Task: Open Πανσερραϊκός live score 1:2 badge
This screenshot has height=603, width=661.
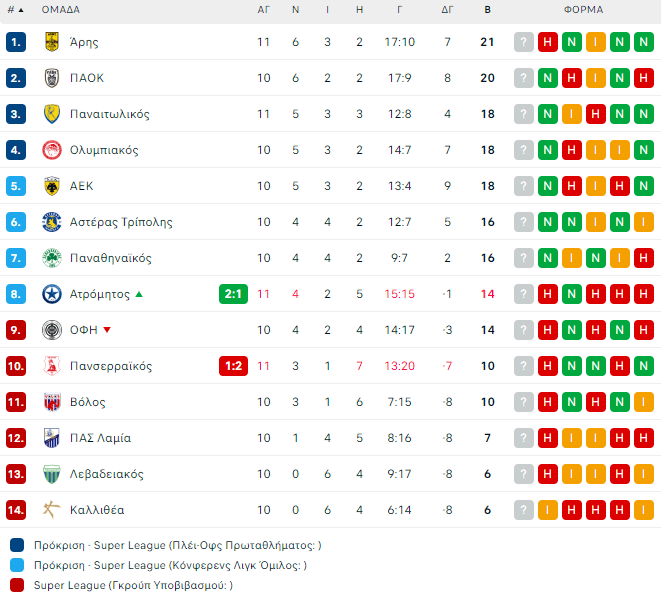Action: point(233,366)
